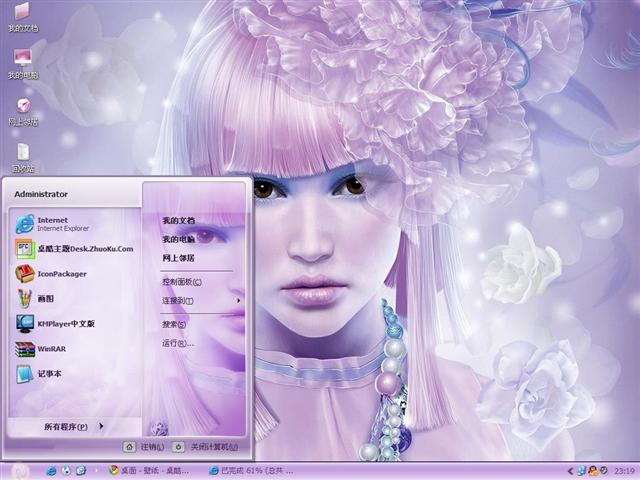Image resolution: width=640 pixels, height=480 pixels.
Task: Click QQ penguin tray icon
Action: pos(593,471)
